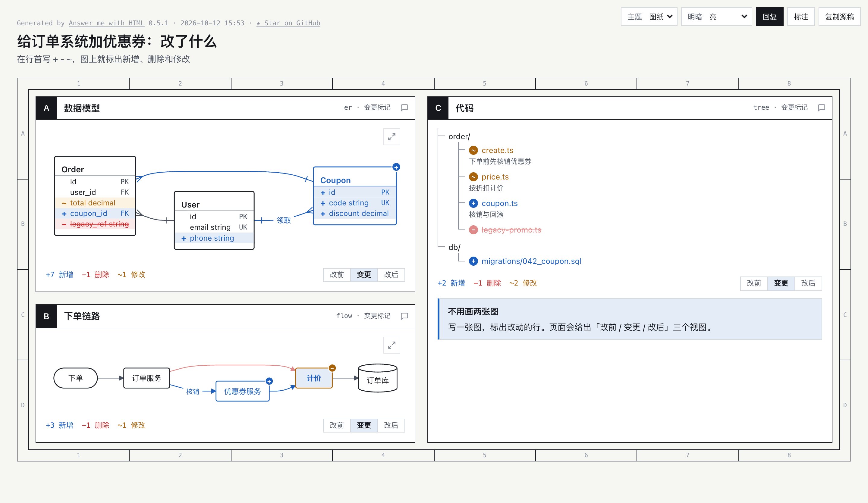Click the comment icon in the 下单链路 panel header
868x503 pixels.
[404, 316]
